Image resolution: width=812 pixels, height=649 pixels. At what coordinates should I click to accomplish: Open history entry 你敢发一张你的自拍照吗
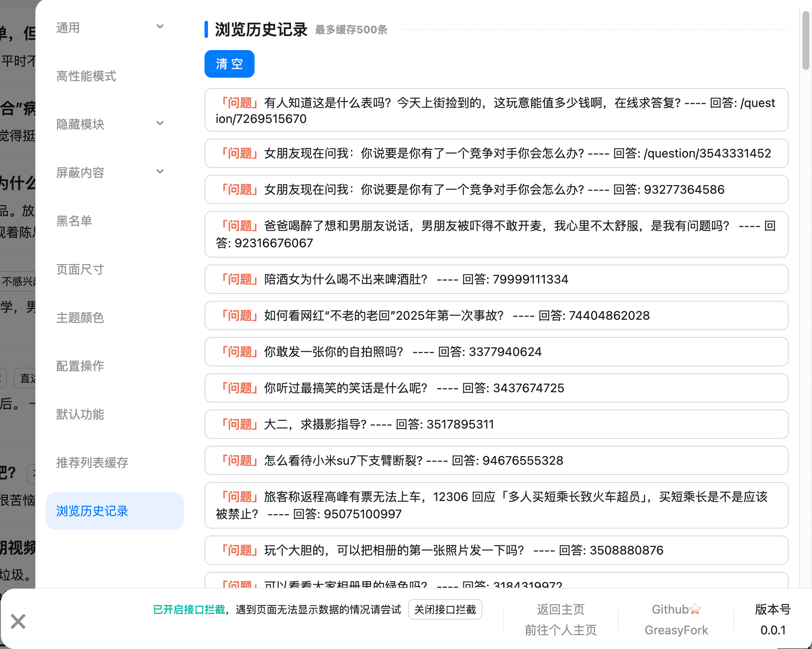tap(496, 352)
